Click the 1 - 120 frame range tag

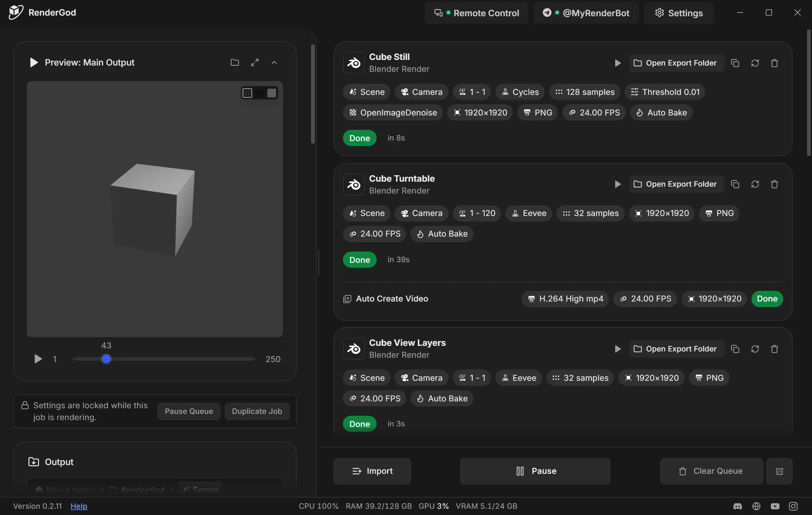tap(477, 213)
